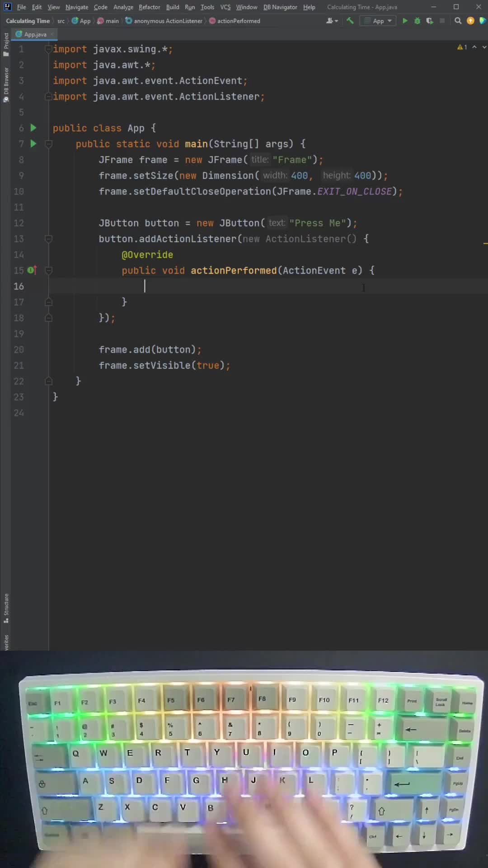Image resolution: width=488 pixels, height=868 pixels.
Task: Click the IntelliJ logo in the title bar
Action: click(x=7, y=7)
